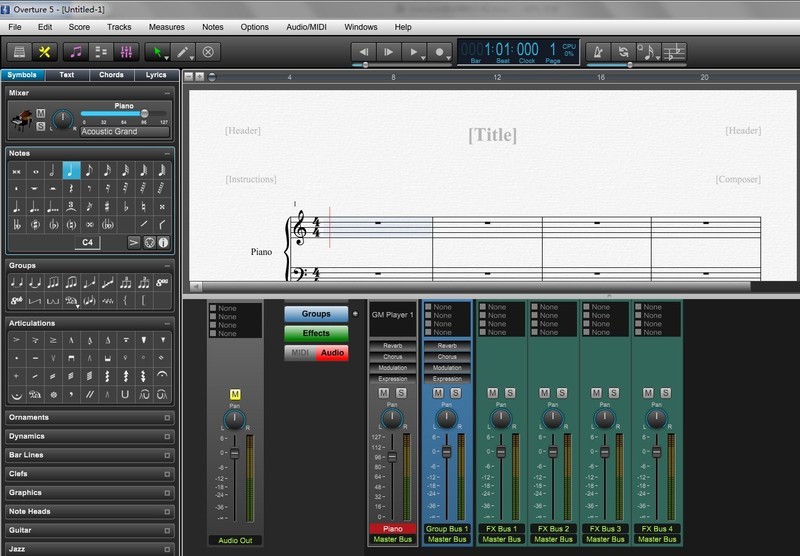
Task: Expand the Dynamics palette
Action: click(90, 436)
